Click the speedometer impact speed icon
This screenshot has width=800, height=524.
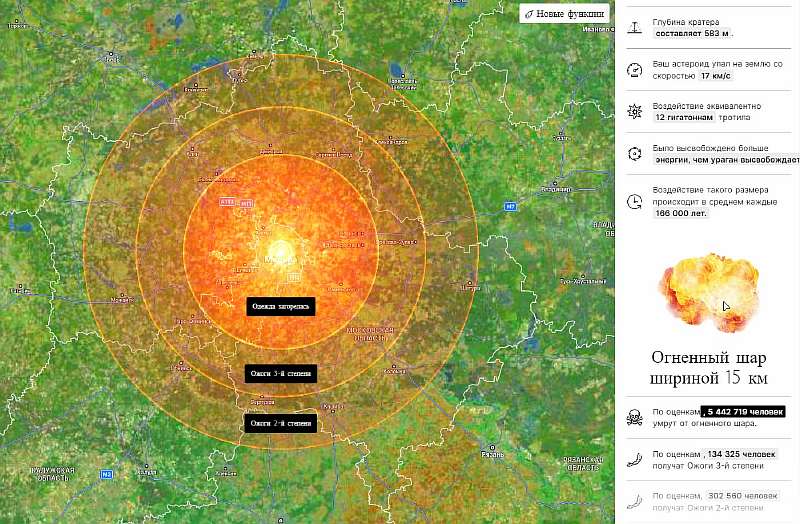tap(634, 69)
